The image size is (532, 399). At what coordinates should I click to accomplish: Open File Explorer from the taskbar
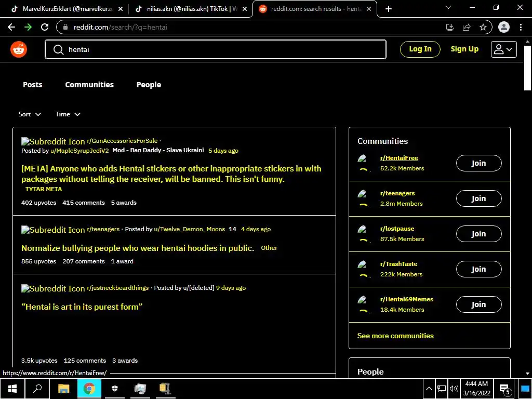pyautogui.click(x=63, y=389)
